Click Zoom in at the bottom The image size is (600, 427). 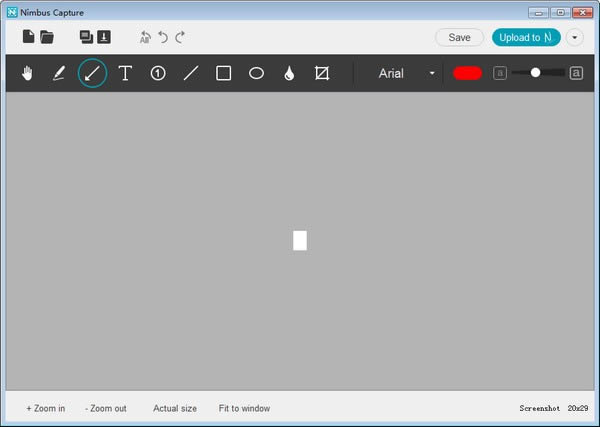pyautogui.click(x=46, y=408)
